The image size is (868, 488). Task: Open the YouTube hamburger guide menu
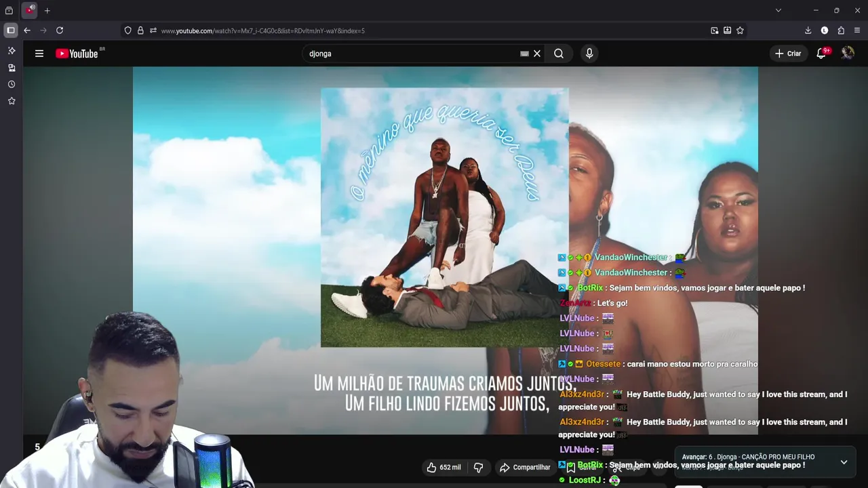pyautogui.click(x=39, y=54)
